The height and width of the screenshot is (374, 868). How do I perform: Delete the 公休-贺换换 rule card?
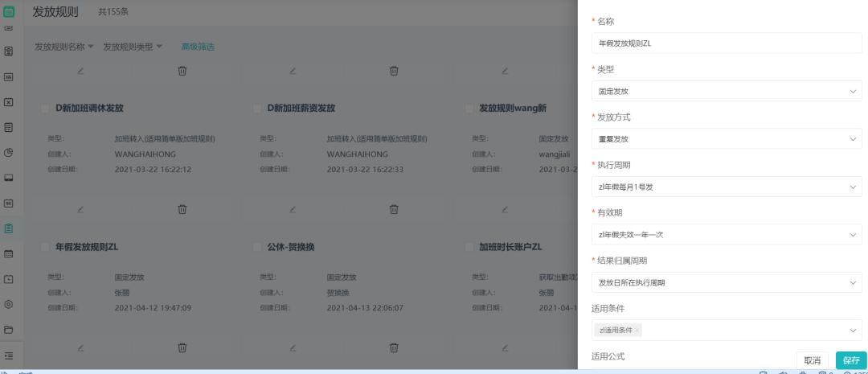coord(394,348)
